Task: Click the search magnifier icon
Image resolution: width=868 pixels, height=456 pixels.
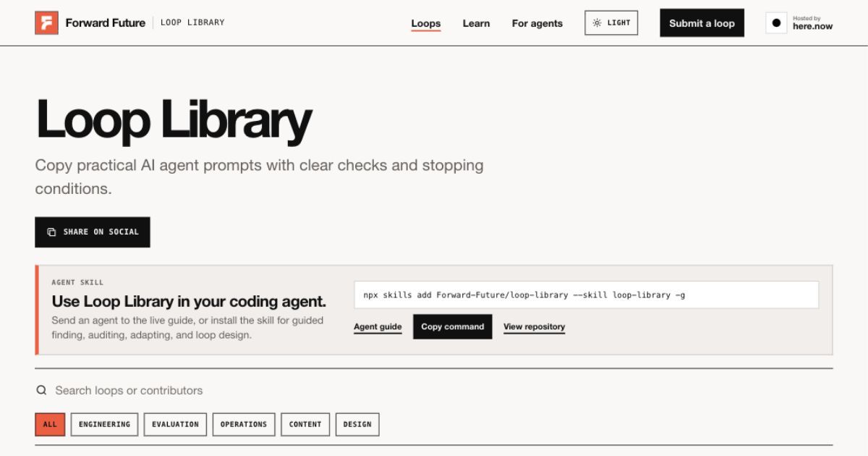Action: [x=42, y=390]
